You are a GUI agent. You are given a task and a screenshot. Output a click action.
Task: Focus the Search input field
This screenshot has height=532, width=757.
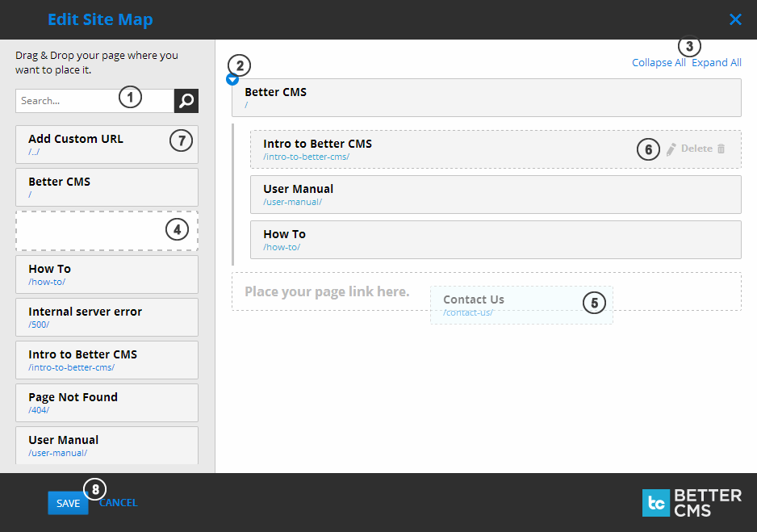[x=94, y=101]
